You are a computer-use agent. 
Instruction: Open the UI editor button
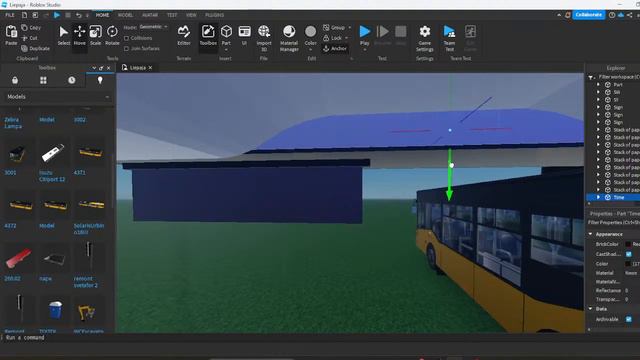244,36
